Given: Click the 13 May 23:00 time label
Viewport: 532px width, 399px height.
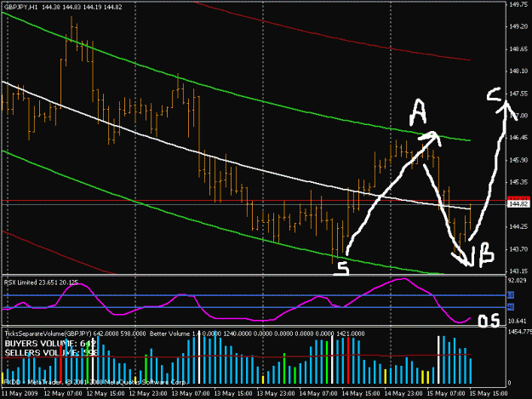Looking at the screenshot, I should point(276,394).
